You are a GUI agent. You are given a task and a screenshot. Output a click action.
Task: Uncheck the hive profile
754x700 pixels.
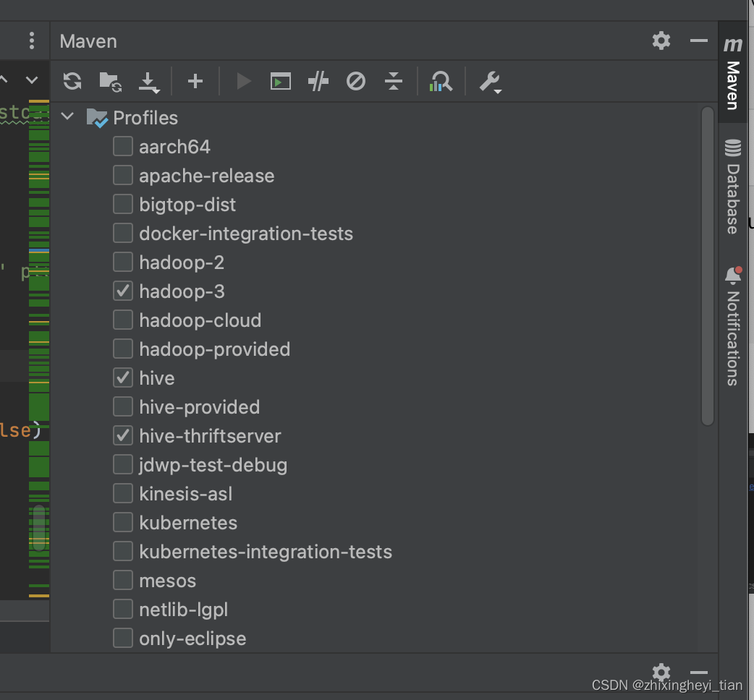[123, 377]
